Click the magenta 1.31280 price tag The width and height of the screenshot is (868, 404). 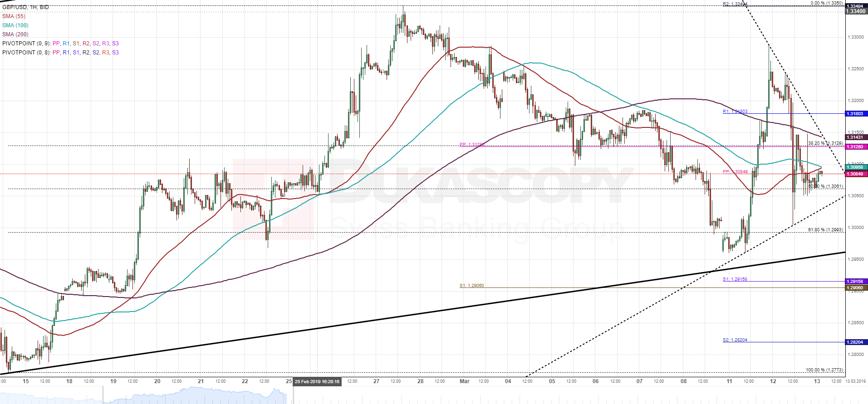856,147
